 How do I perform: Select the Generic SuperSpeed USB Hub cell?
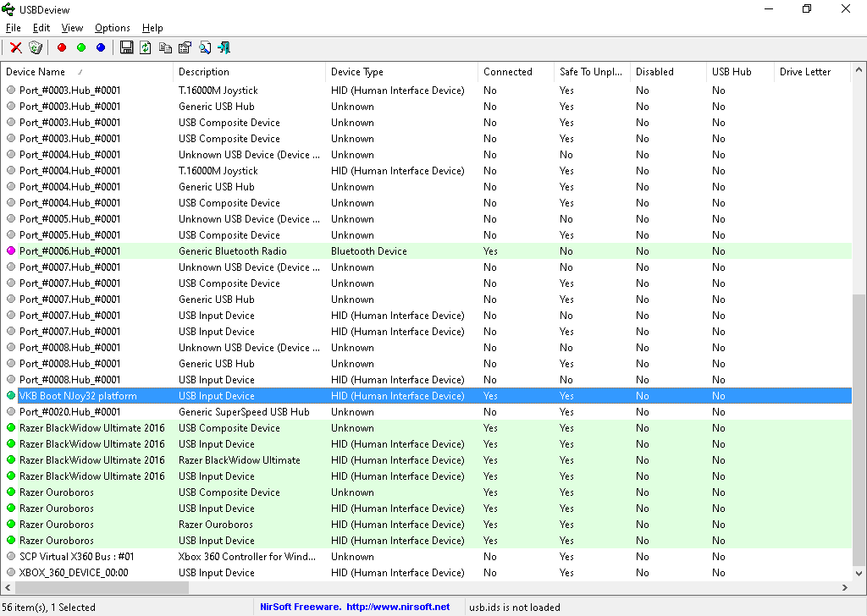click(x=244, y=411)
